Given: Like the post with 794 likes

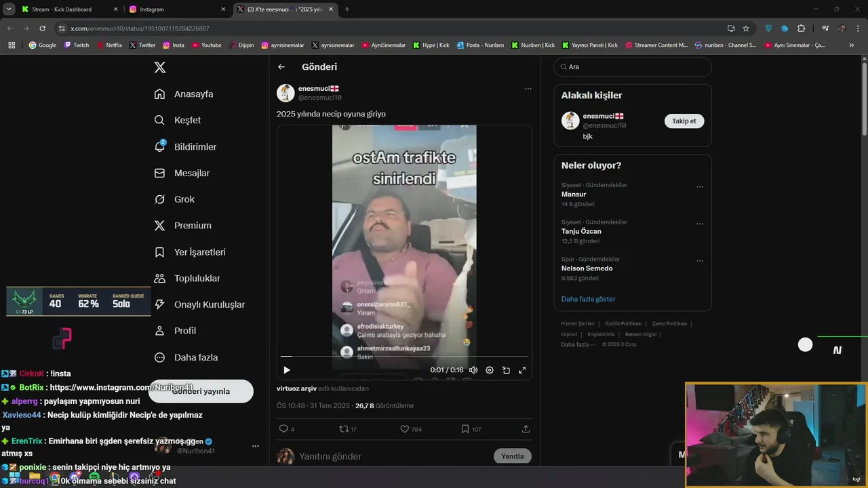Looking at the screenshot, I should pos(411,429).
